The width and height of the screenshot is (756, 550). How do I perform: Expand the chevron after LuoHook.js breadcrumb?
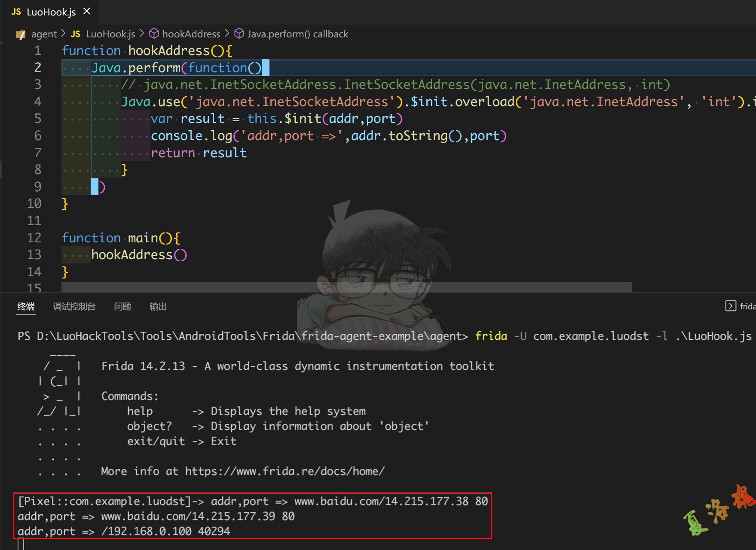point(142,34)
